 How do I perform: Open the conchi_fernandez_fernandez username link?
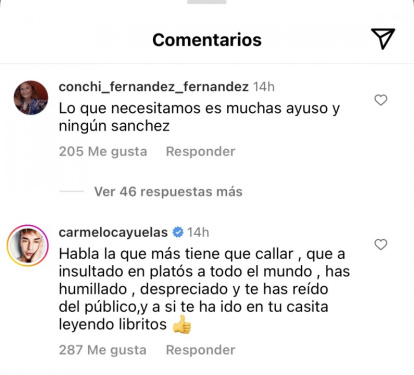(x=154, y=87)
